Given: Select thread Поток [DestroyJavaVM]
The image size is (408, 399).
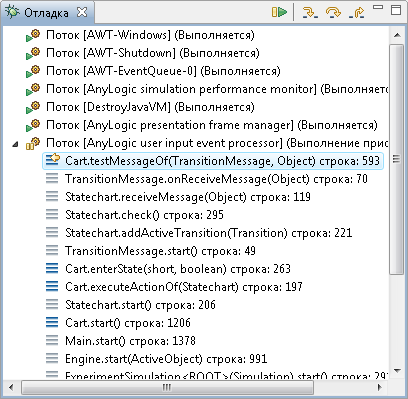Looking at the screenshot, I should coord(150,107).
